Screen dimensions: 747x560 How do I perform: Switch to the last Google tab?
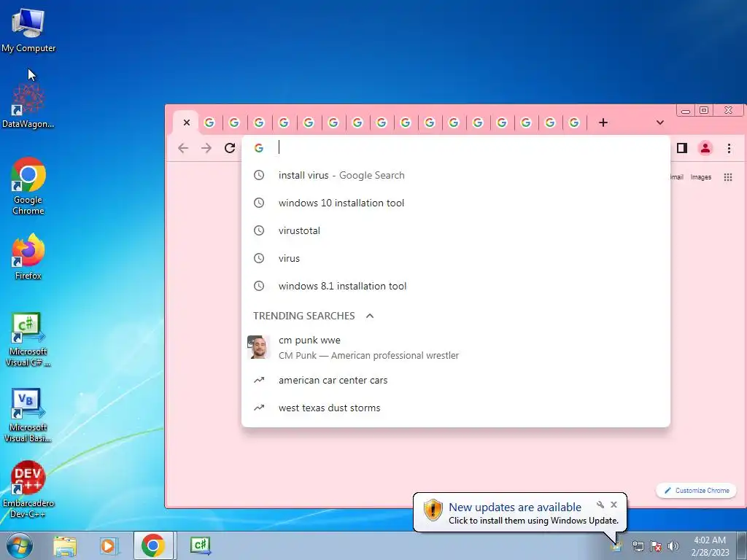point(574,122)
